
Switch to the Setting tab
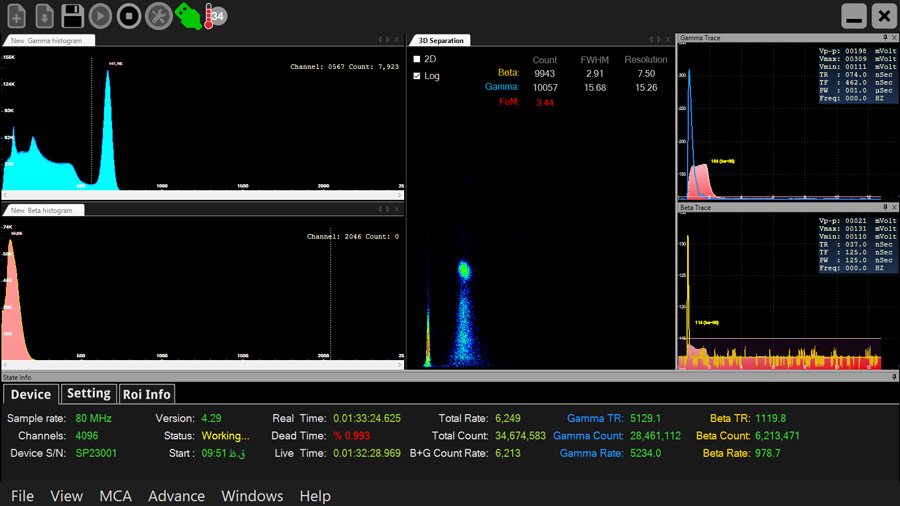coord(88,394)
